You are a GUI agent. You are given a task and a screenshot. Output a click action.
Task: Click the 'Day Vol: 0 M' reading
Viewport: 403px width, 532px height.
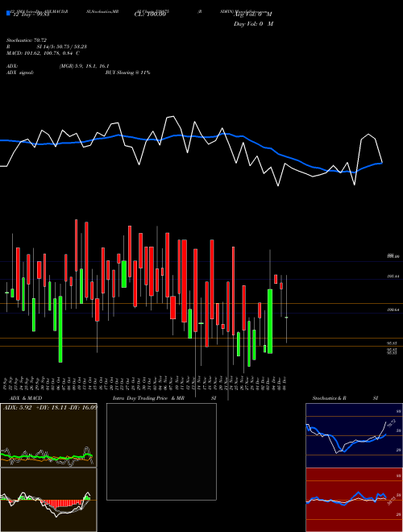(253, 23)
